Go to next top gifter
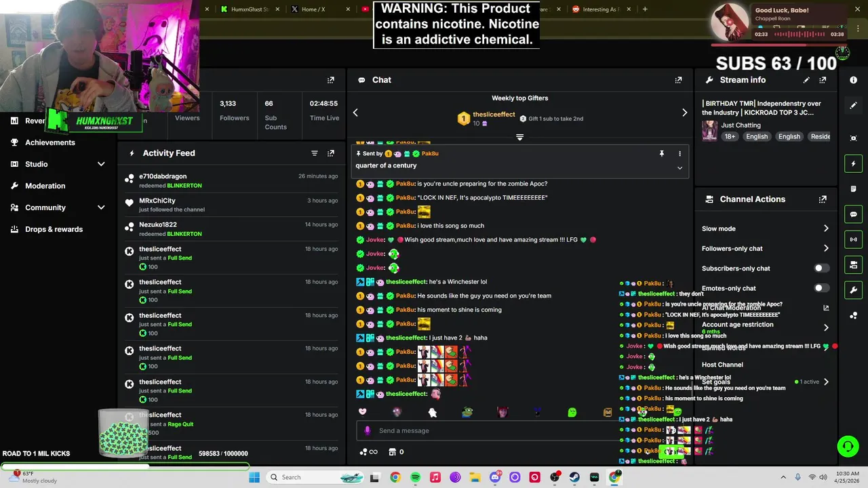Viewport: 868px width, 488px height. pyautogui.click(x=684, y=113)
